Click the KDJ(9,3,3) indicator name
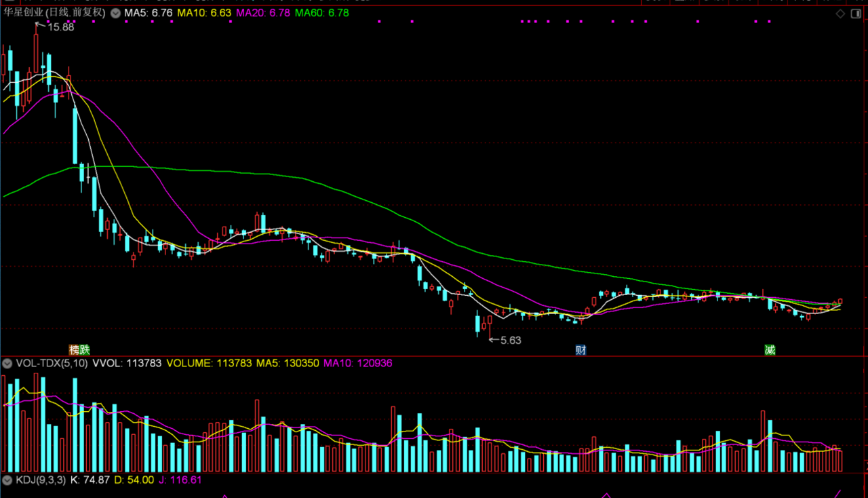 [x=41, y=480]
